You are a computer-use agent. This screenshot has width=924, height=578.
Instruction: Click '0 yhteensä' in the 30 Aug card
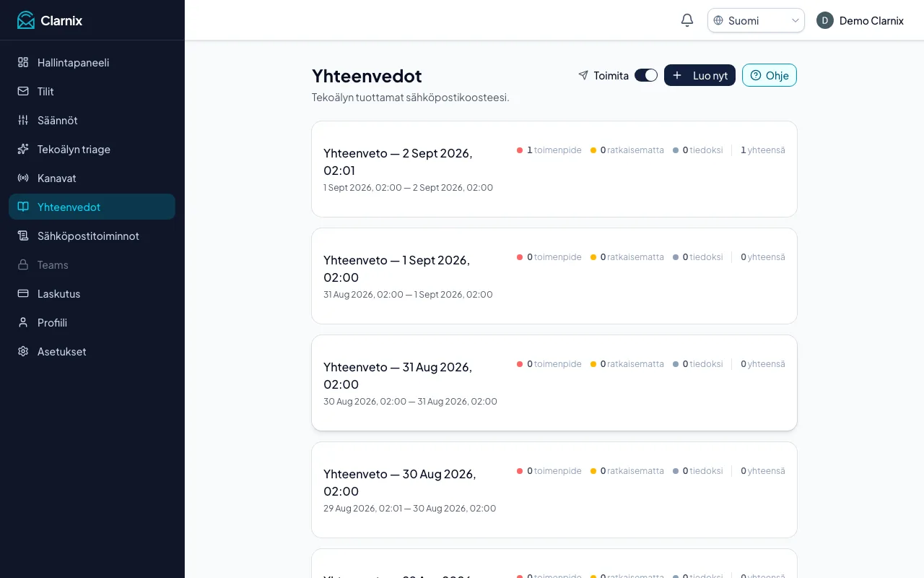(x=763, y=471)
